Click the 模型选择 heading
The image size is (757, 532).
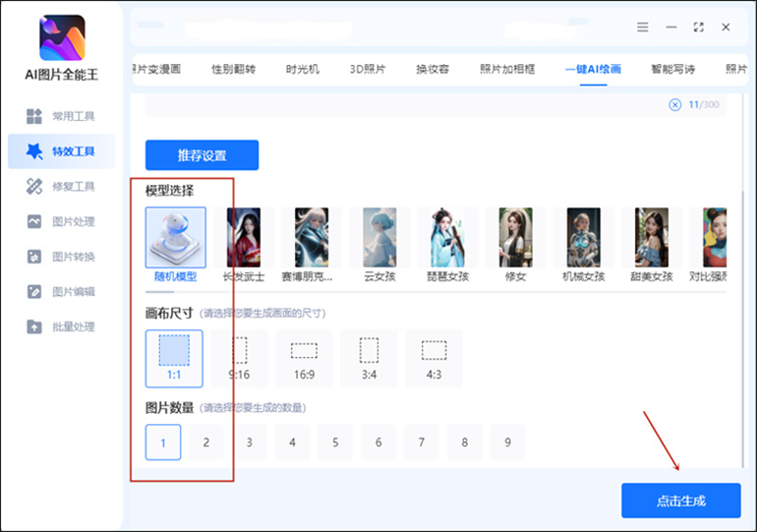coord(169,191)
